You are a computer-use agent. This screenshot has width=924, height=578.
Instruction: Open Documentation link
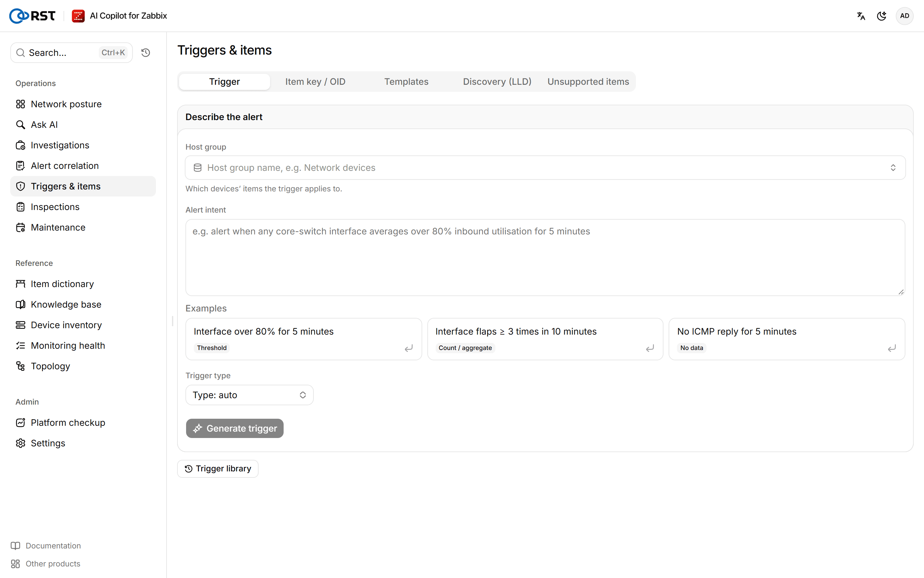coord(53,546)
